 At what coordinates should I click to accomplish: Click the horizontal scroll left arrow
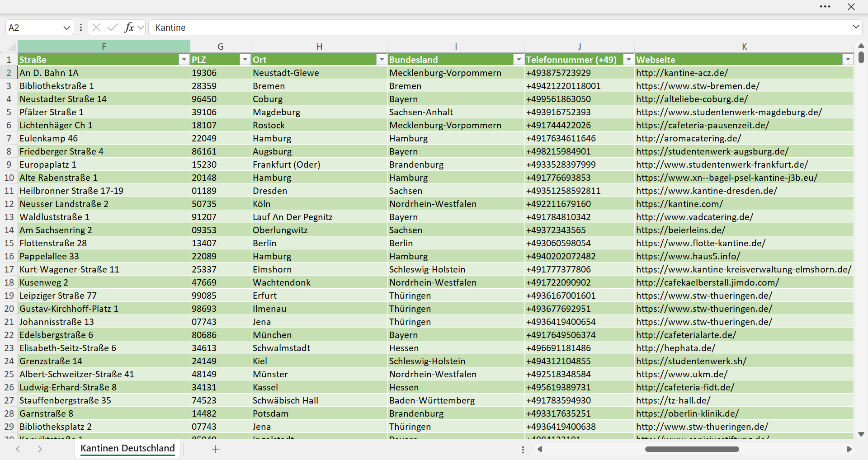pyautogui.click(x=539, y=449)
